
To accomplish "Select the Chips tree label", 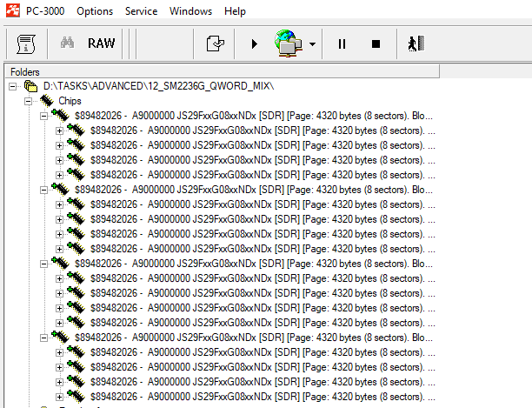I will pyautogui.click(x=70, y=101).
